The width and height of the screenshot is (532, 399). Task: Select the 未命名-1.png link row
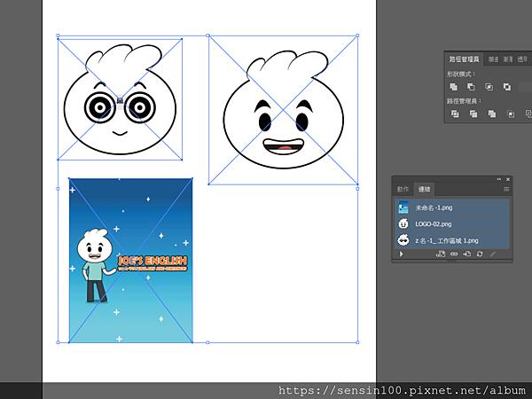(x=452, y=207)
